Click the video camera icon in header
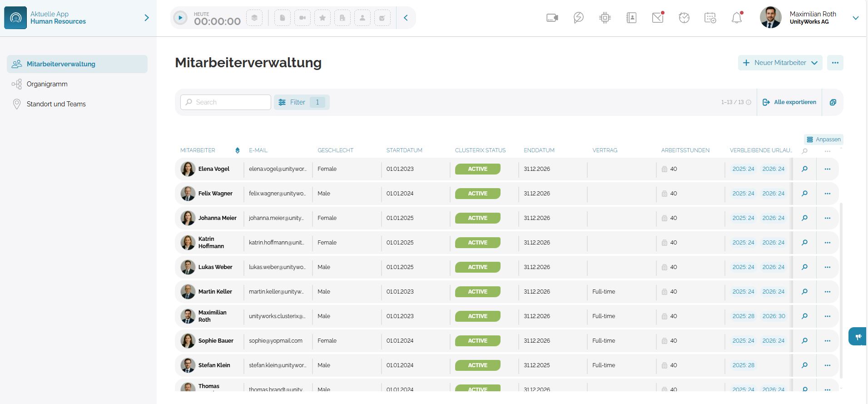The image size is (868, 404). pyautogui.click(x=552, y=18)
